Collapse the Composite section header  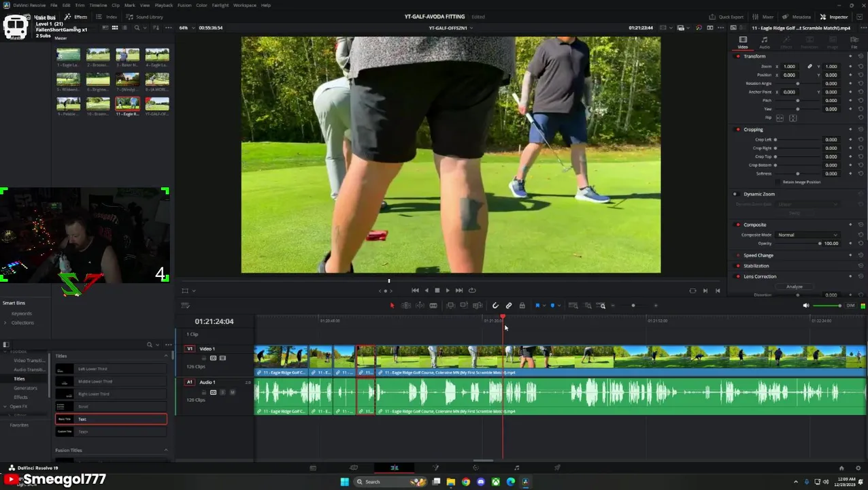pyautogui.click(x=754, y=225)
